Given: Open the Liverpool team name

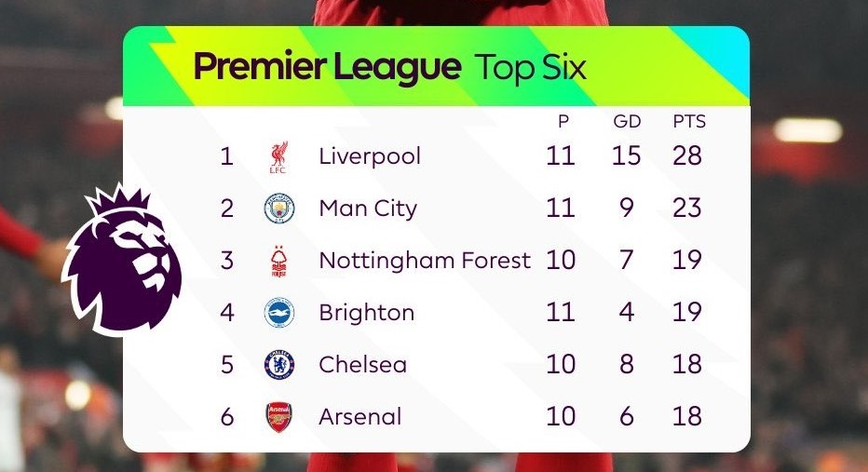Looking at the screenshot, I should 370,156.
